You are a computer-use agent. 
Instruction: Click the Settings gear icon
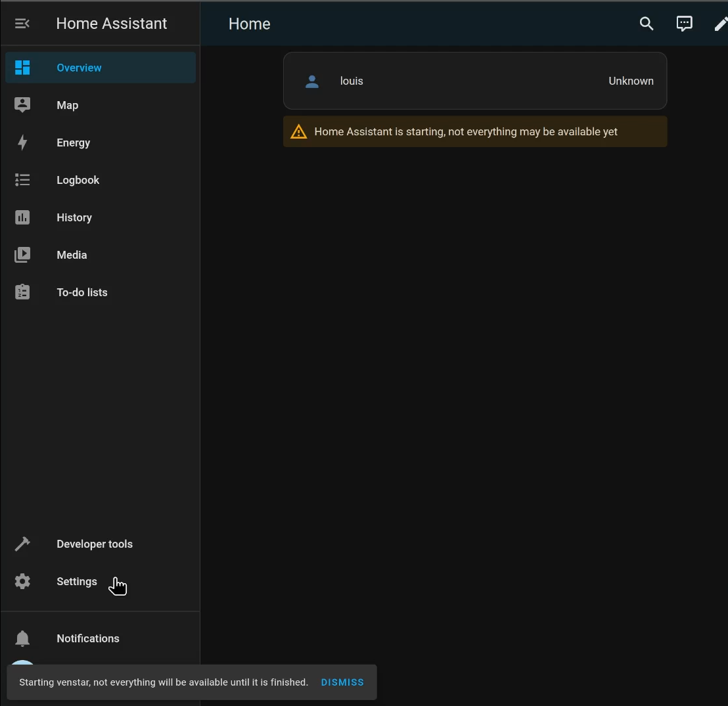point(22,581)
